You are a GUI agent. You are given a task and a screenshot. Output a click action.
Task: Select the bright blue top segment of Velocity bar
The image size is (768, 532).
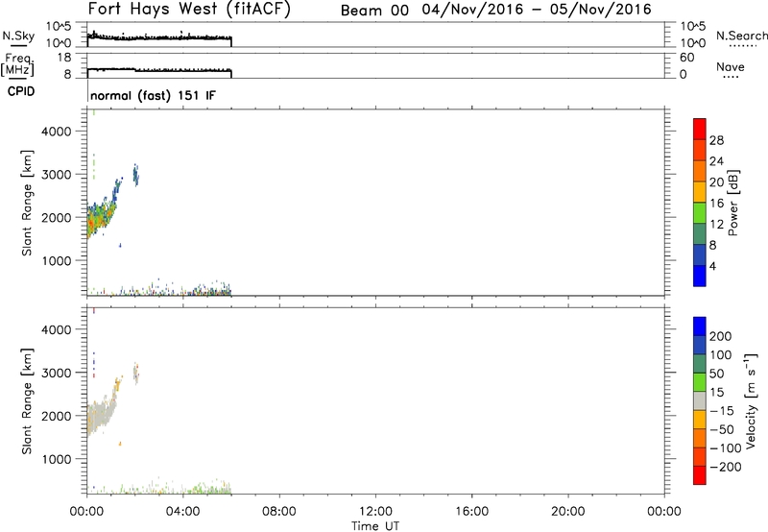pyautogui.click(x=700, y=326)
